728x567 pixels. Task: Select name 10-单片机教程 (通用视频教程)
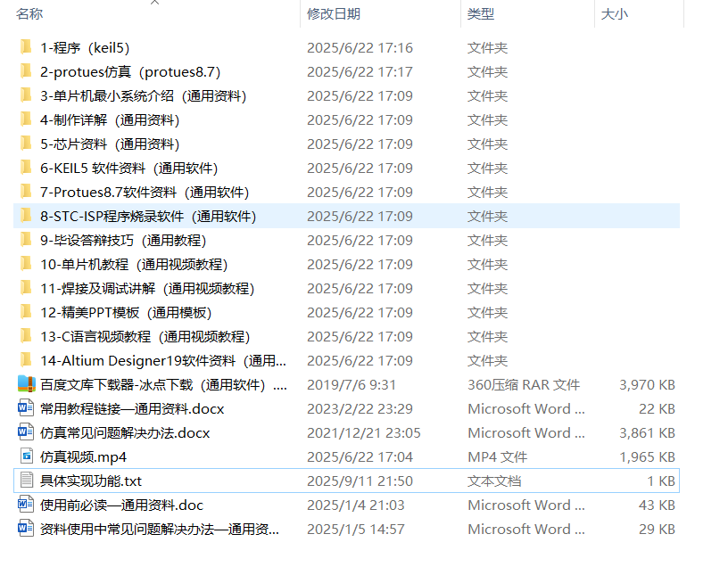pos(134,265)
